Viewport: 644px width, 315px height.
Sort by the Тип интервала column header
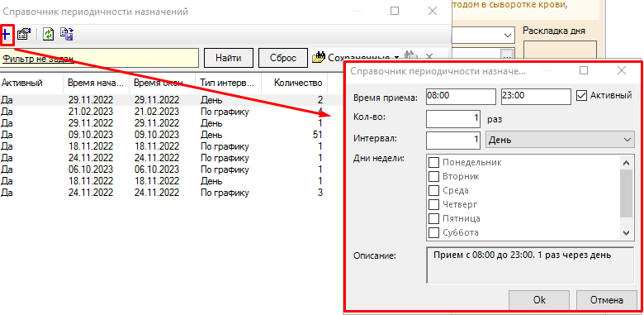(228, 83)
